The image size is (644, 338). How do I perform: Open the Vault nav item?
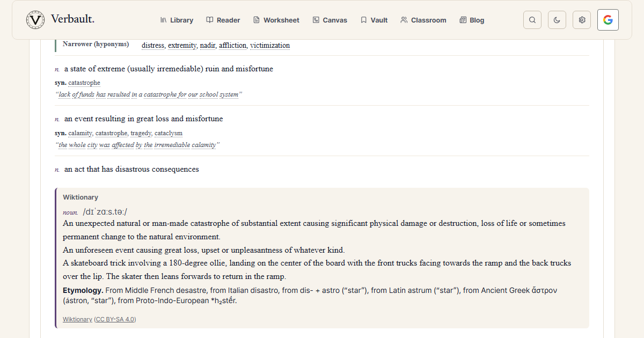[x=374, y=20]
